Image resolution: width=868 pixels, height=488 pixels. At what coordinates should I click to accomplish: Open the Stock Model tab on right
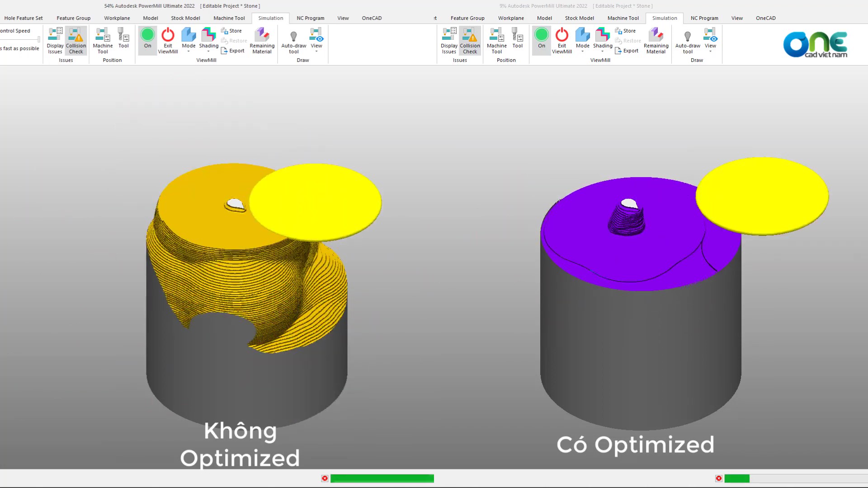point(579,18)
